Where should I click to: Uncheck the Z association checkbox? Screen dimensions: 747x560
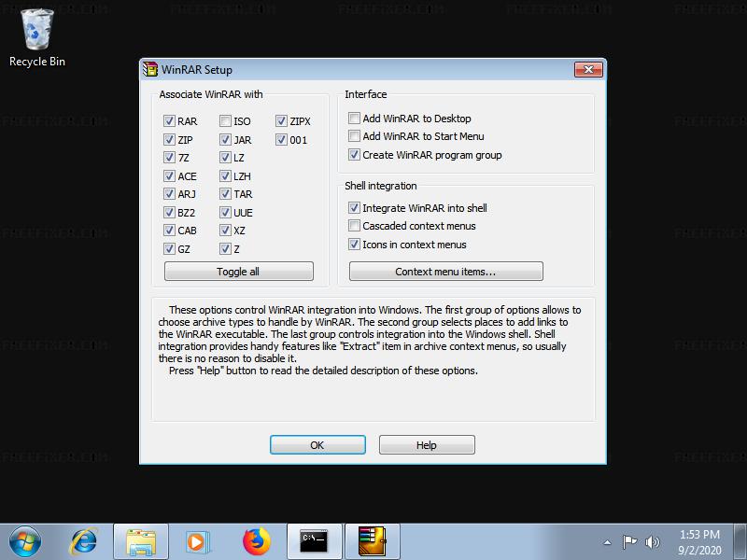point(225,248)
